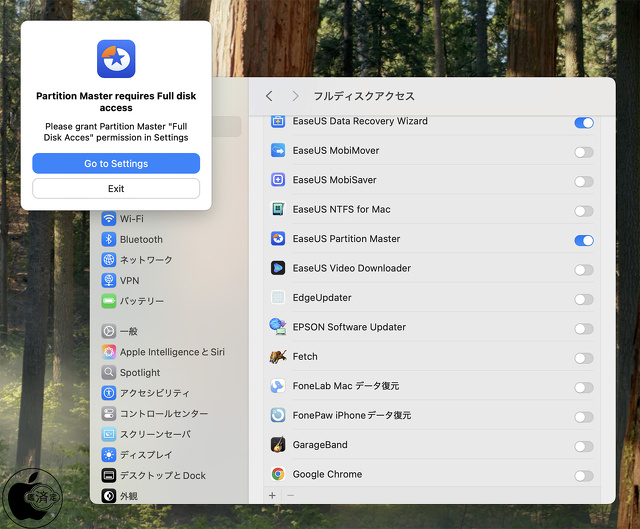Turn on Google Chrome disk access toggle
This screenshot has height=529, width=640.
coord(584,476)
